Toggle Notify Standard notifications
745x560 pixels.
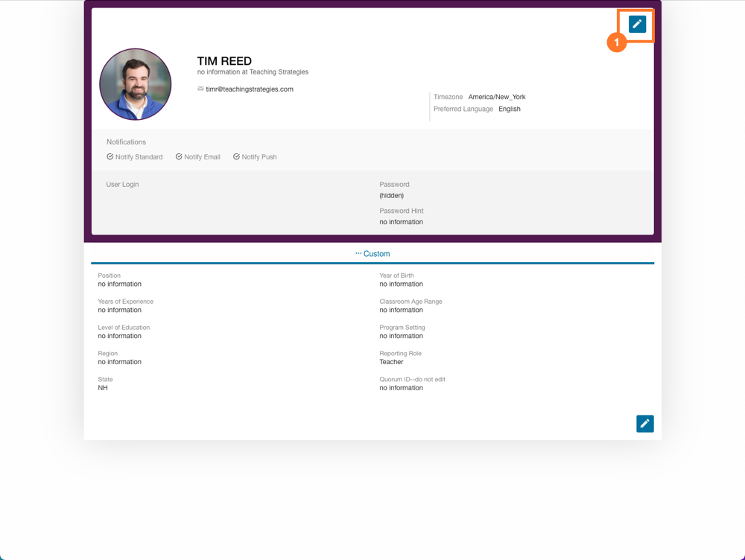click(135, 156)
